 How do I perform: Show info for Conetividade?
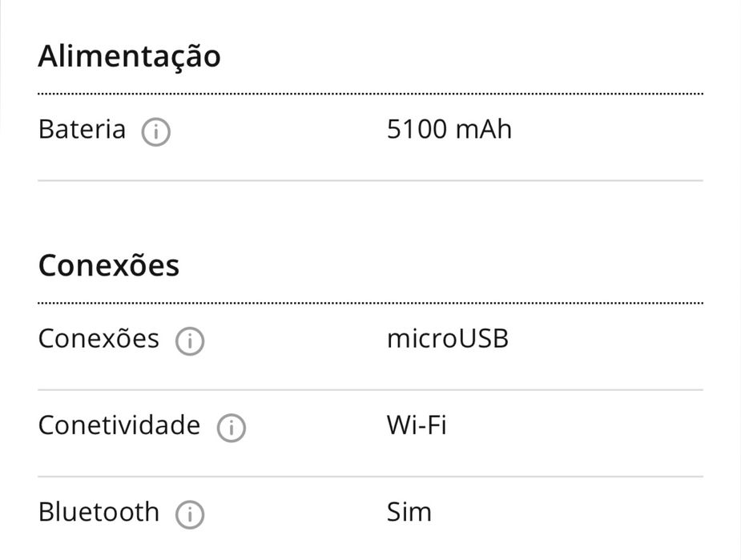pos(231,429)
